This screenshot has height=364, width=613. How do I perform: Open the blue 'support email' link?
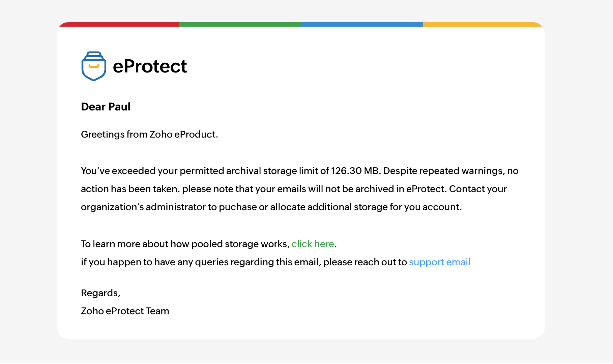coord(439,262)
